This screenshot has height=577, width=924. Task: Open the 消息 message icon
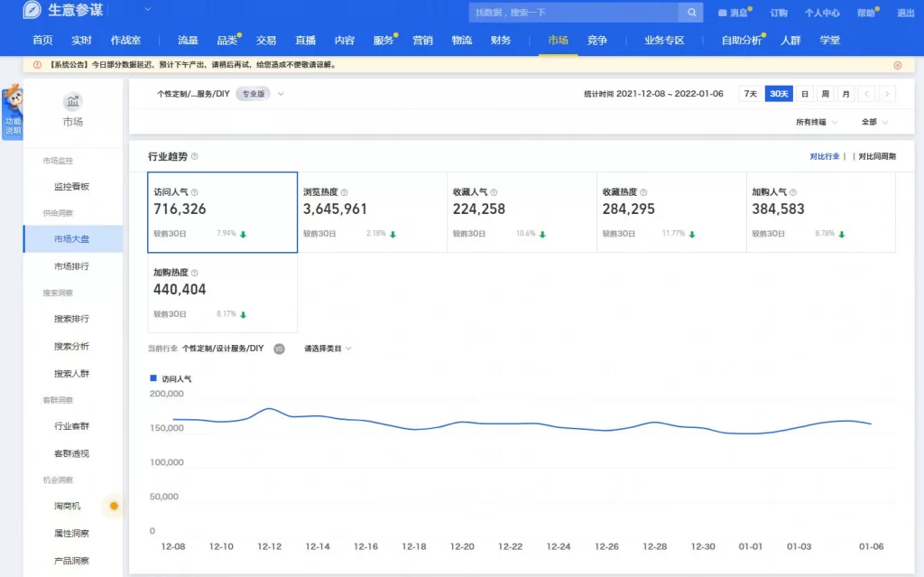point(722,13)
